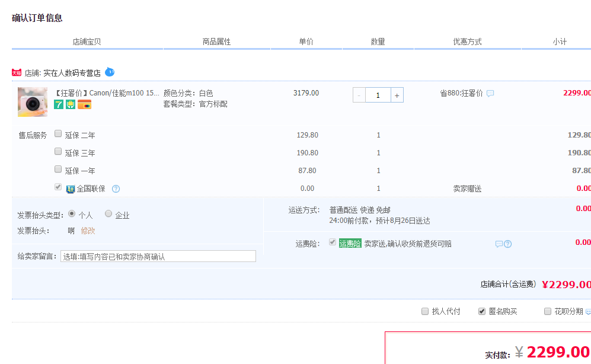Click the green 7-day return badge
Image resolution: width=591 pixels, height=364 pixels.
59,104
